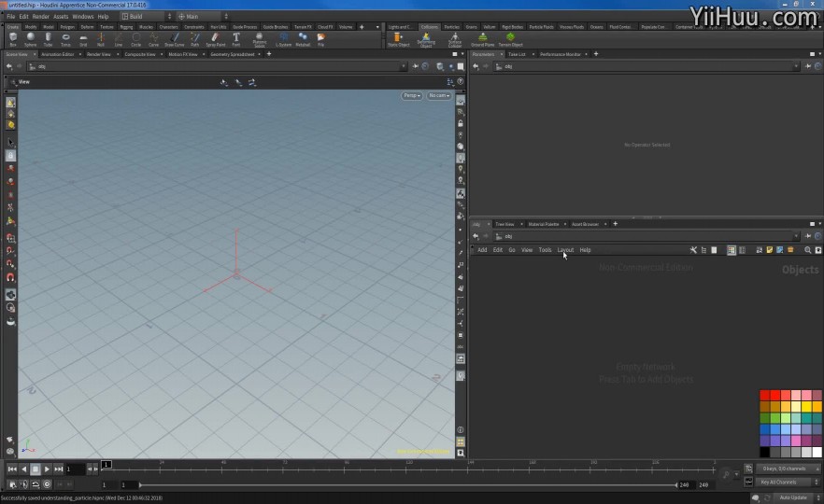The width and height of the screenshot is (824, 504).
Task: Click the yellow sticky note icon
Action: click(x=770, y=250)
